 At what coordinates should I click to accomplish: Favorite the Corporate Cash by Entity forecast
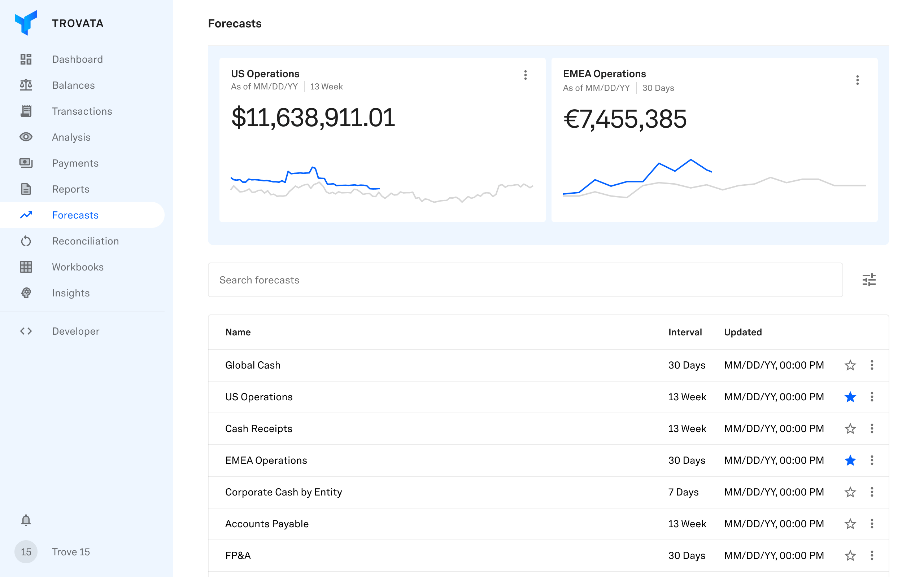pos(850,492)
